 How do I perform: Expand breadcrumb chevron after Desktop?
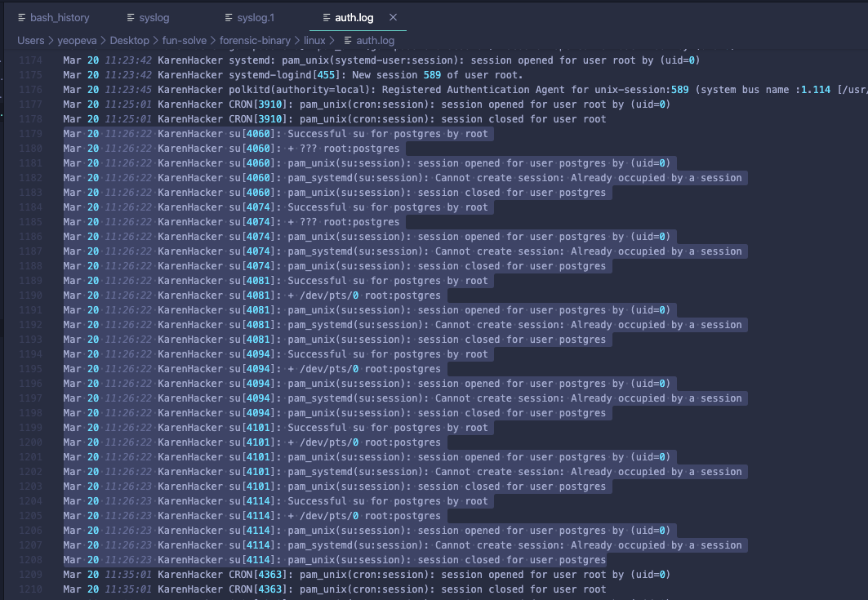pos(155,40)
